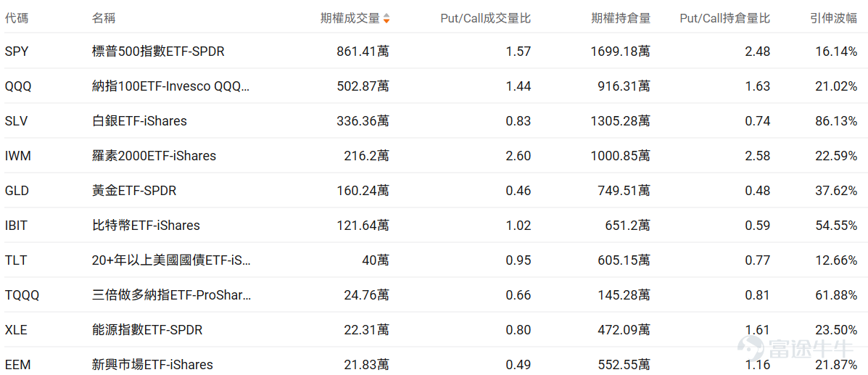
Task: Click TQQQ open interest 145.28萬
Action: click(x=624, y=295)
